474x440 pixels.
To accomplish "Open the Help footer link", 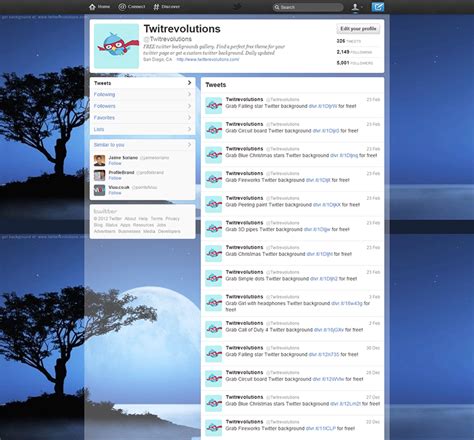I will click(x=143, y=219).
